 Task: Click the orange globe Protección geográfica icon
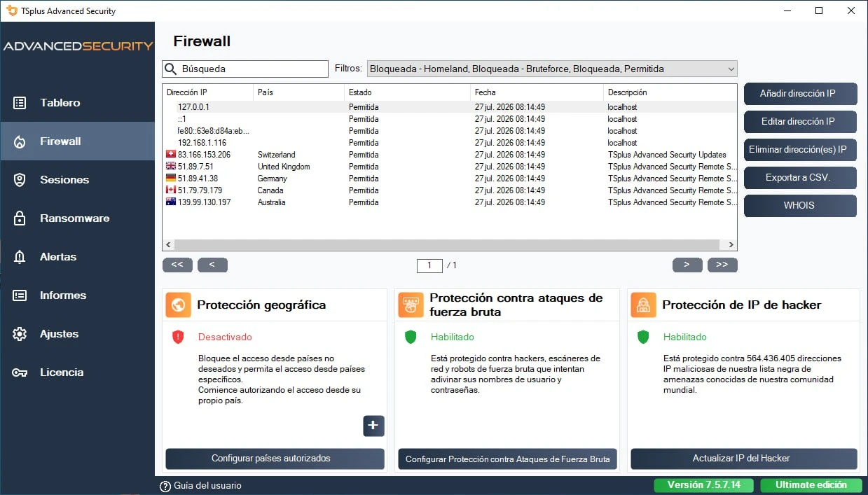(178, 305)
